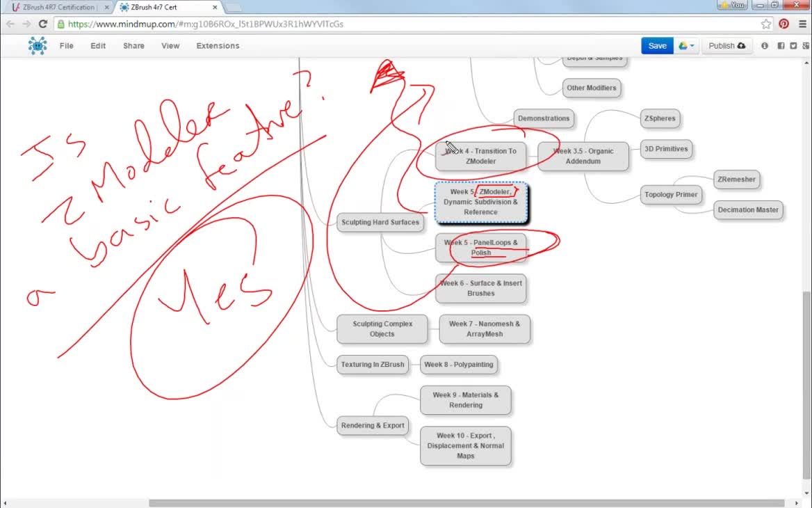Select the Topology Primer node
The width and height of the screenshot is (812, 508).
point(671,194)
